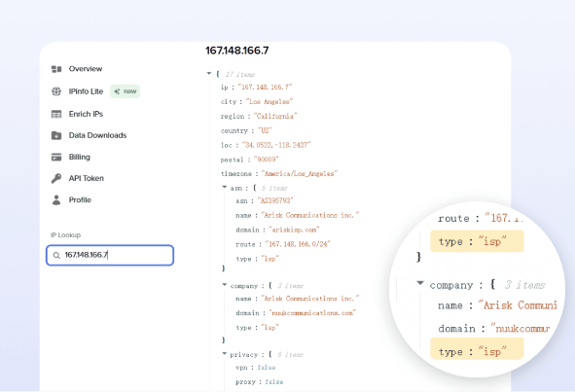575x392 pixels.
Task: Collapse the root JSON object with 17 items
Action: (x=209, y=74)
